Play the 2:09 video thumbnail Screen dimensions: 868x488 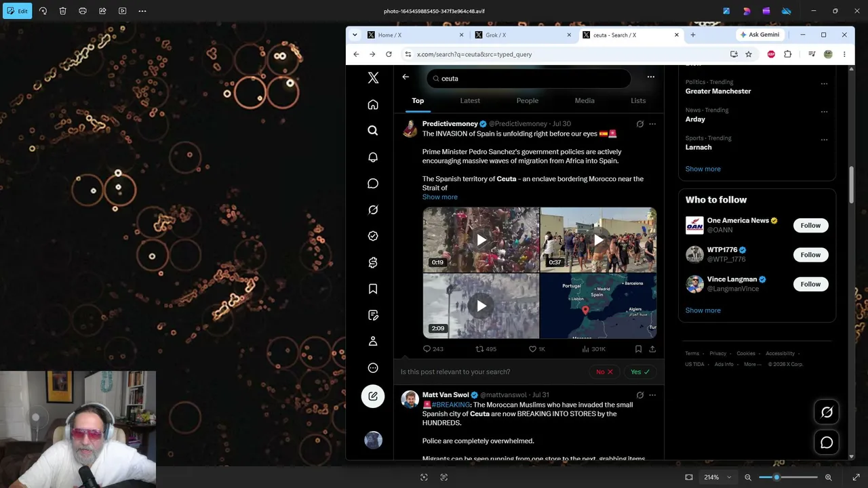pos(481,306)
